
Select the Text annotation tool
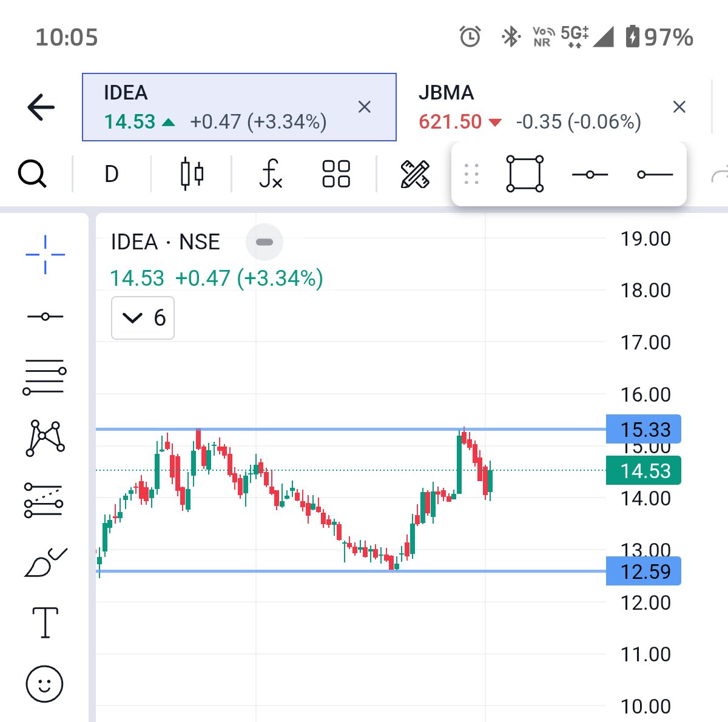(45, 623)
